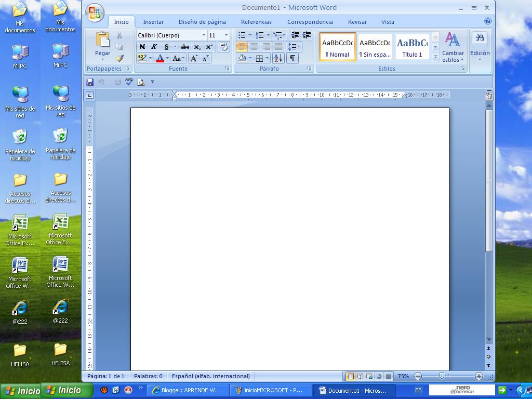Apply superscript with the Superíndice icon
This screenshot has width=532, height=399.
click(x=209, y=46)
